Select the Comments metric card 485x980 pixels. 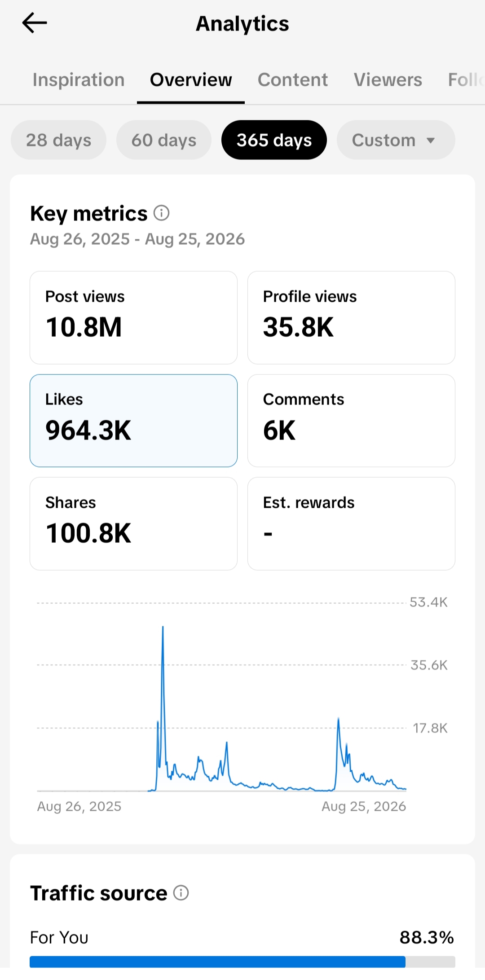tap(351, 421)
